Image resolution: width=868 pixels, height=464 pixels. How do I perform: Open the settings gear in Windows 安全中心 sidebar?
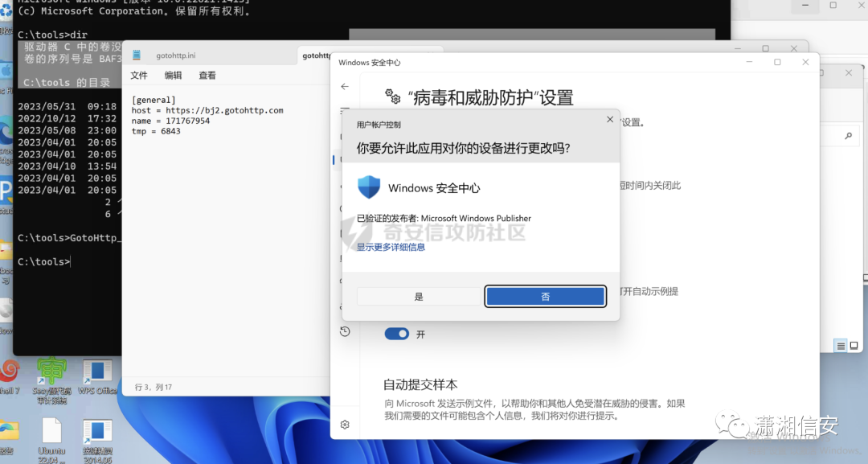344,424
